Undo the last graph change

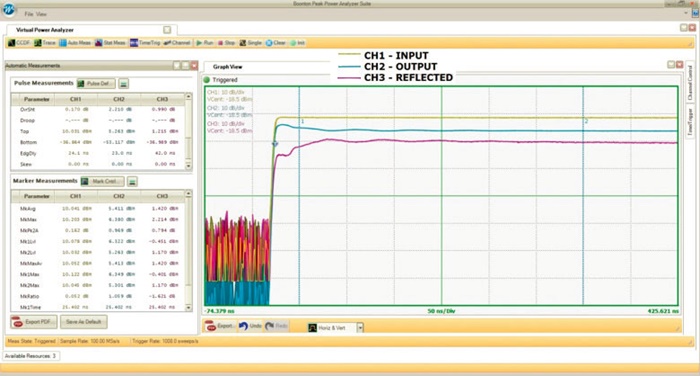pos(250,326)
